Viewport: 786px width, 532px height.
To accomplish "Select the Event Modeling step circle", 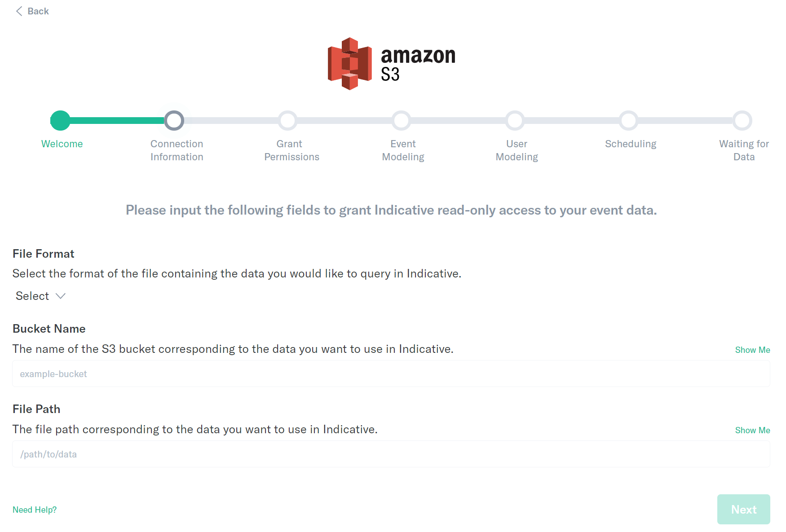I will (401, 120).
